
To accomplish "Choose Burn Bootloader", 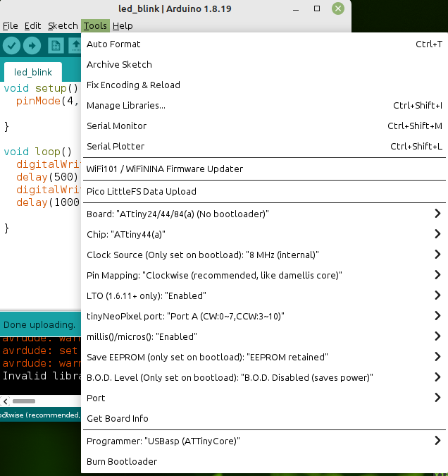I will (264, 461).
